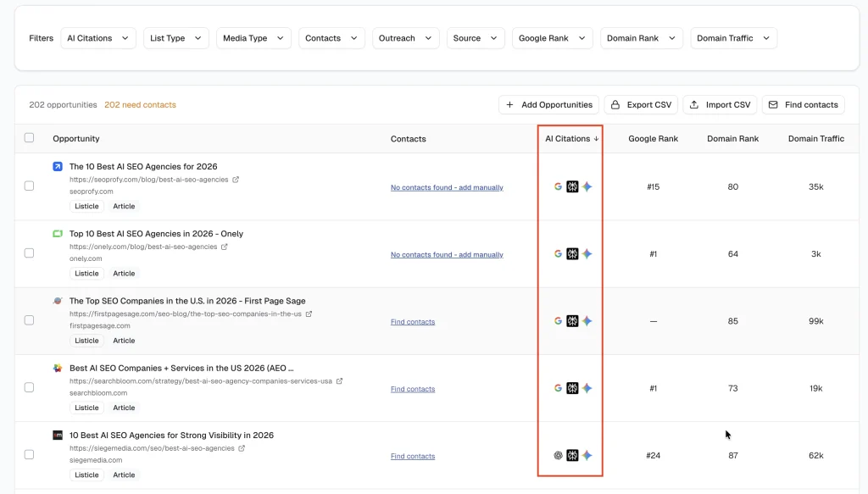This screenshot has width=868, height=494.
Task: Expand the Domain Traffic filter
Action: (x=733, y=38)
